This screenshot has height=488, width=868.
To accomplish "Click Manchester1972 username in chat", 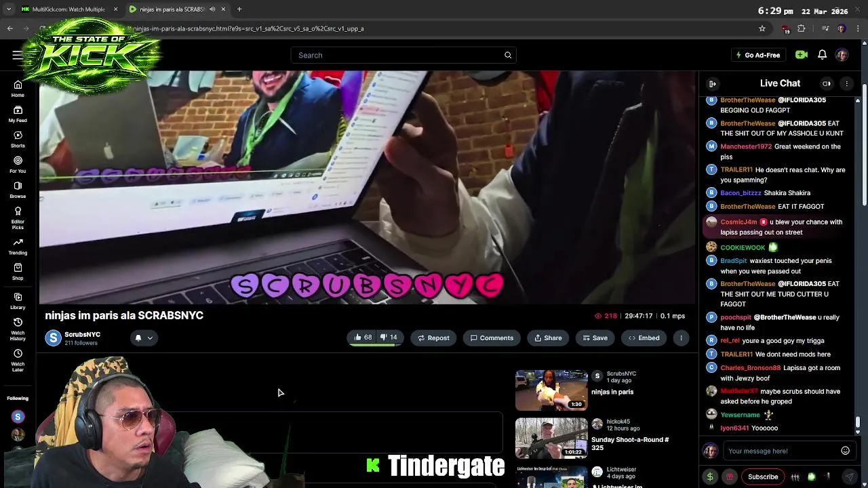I will [x=746, y=146].
